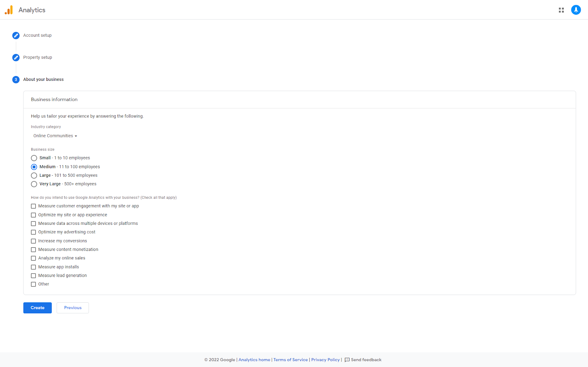Select Large 101 to 500 employees
The height and width of the screenshot is (367, 588).
tap(34, 175)
